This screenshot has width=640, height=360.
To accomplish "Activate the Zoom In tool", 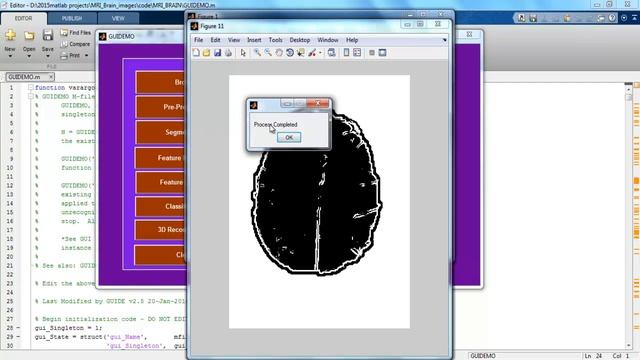I will (x=257, y=53).
